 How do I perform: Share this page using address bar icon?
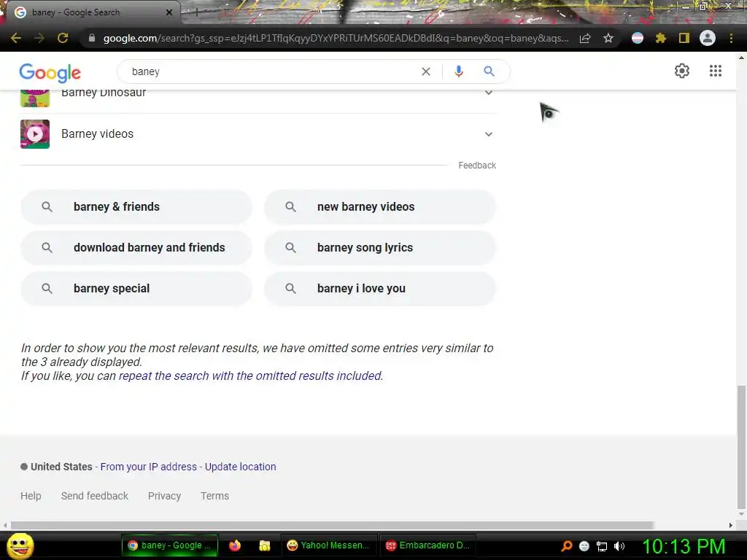click(585, 38)
